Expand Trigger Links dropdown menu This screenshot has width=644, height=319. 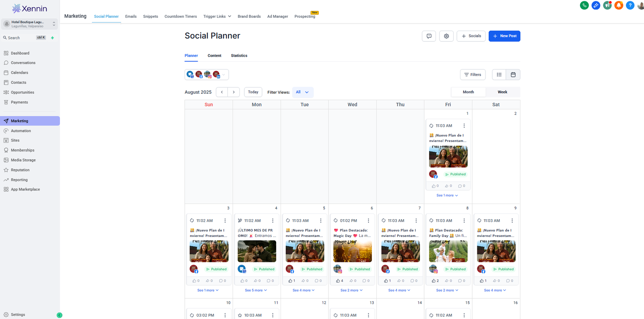(217, 16)
